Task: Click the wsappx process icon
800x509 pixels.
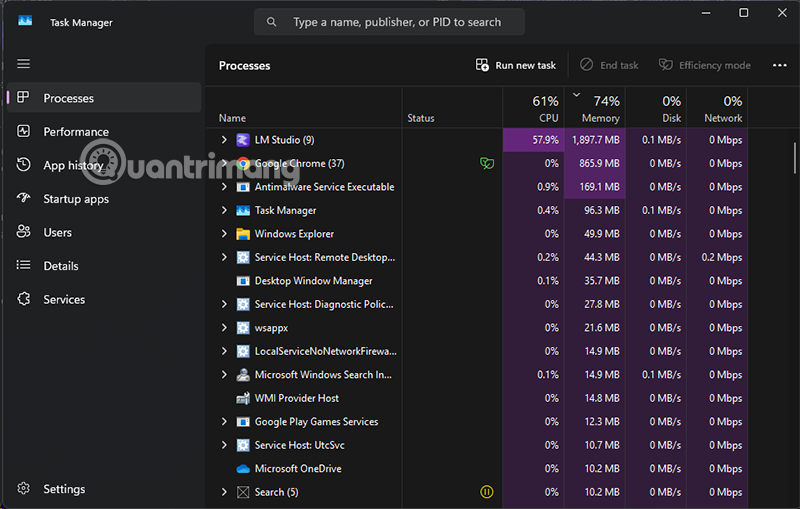Action: click(x=243, y=327)
